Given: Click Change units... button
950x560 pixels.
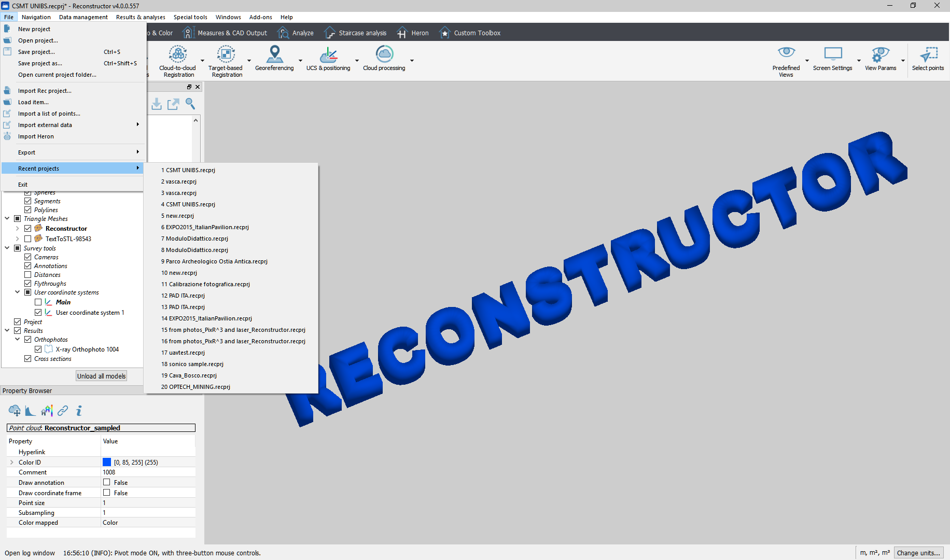Looking at the screenshot, I should pos(918,553).
